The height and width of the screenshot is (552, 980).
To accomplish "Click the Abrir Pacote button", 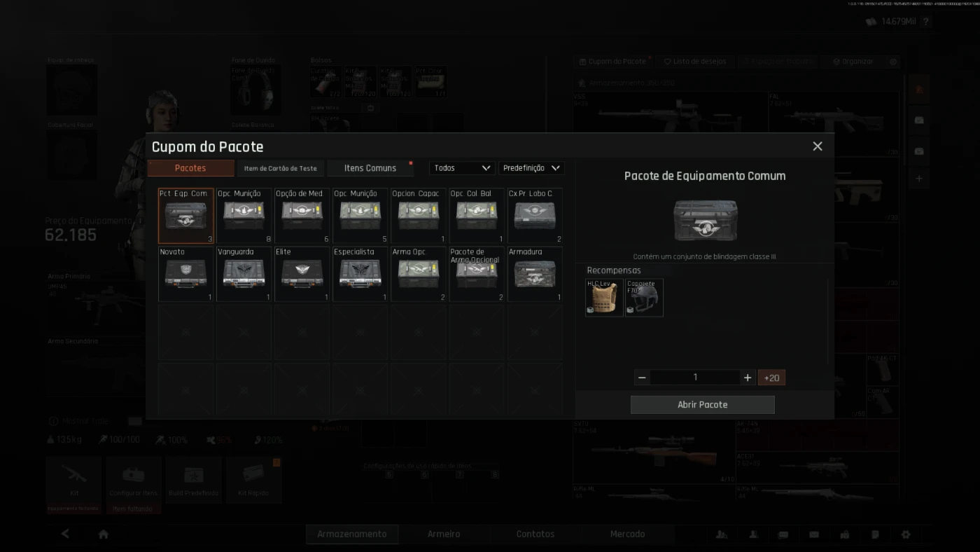I will [x=703, y=405].
